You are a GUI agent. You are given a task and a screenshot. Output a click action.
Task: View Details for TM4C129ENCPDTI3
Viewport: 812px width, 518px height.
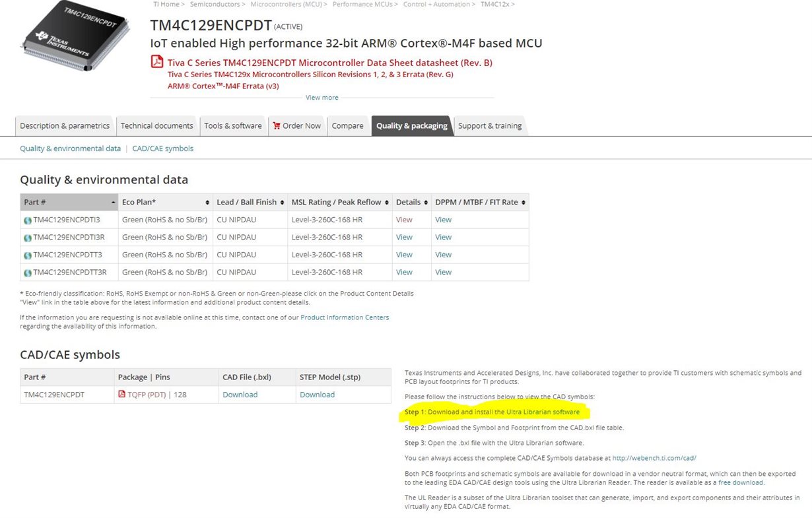click(x=404, y=220)
